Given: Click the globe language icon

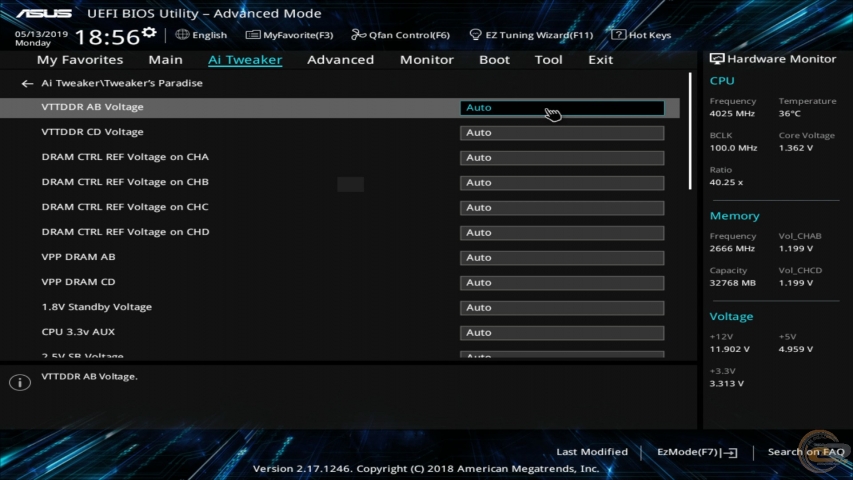Looking at the screenshot, I should click(182, 35).
